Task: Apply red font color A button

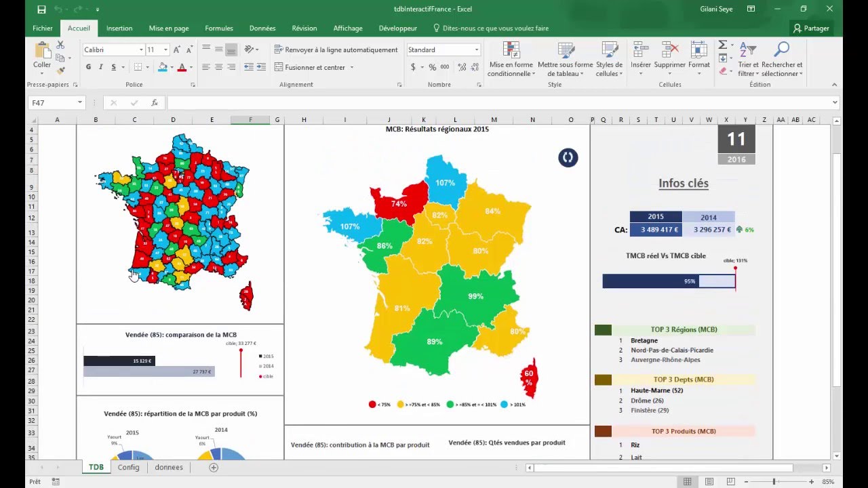Action: [182, 67]
